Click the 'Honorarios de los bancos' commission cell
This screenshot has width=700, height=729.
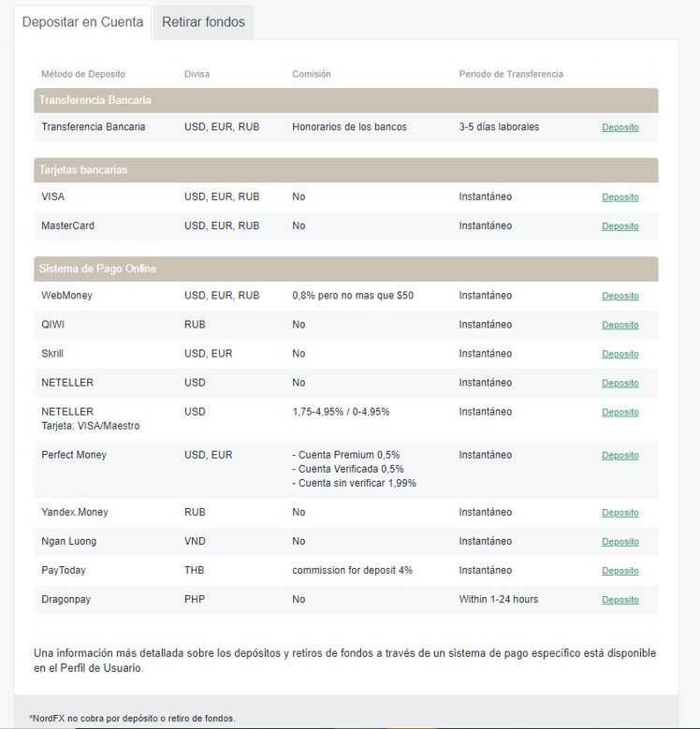pyautogui.click(x=350, y=127)
